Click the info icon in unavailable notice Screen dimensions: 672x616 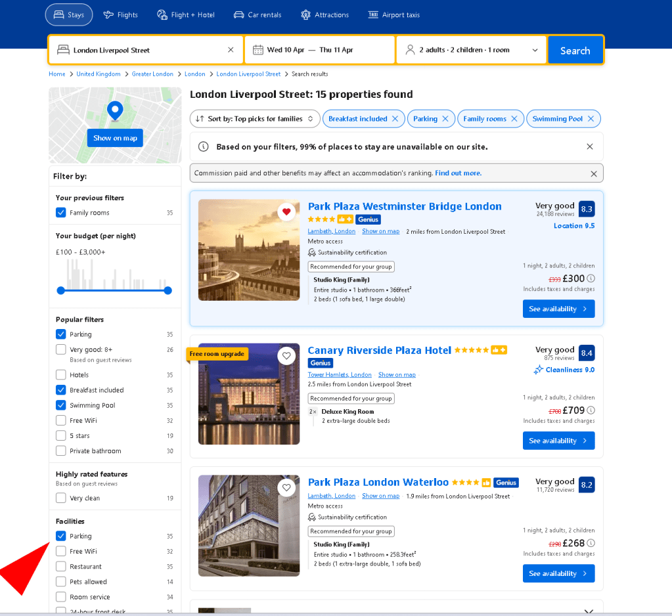204,146
